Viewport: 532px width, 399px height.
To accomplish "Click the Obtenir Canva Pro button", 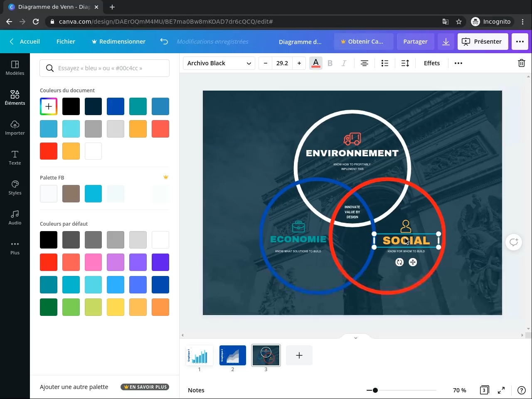I will tap(364, 42).
